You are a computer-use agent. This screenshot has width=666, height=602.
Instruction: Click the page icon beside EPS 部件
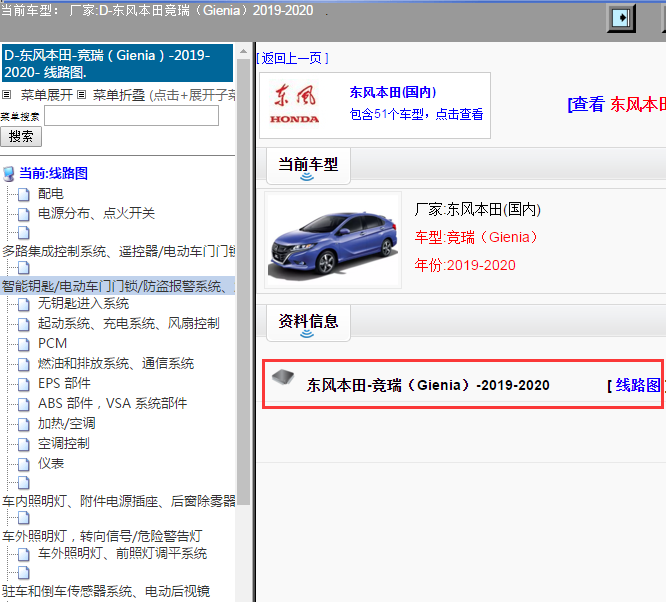pyautogui.click(x=24, y=384)
